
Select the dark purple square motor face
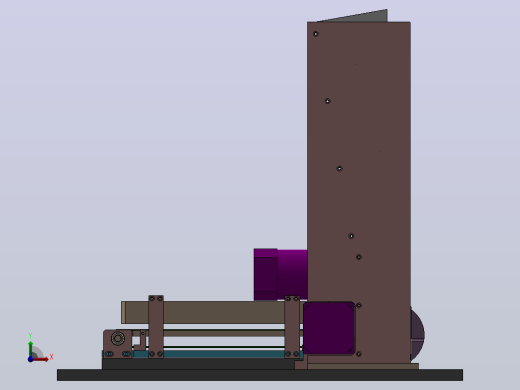coord(329,328)
